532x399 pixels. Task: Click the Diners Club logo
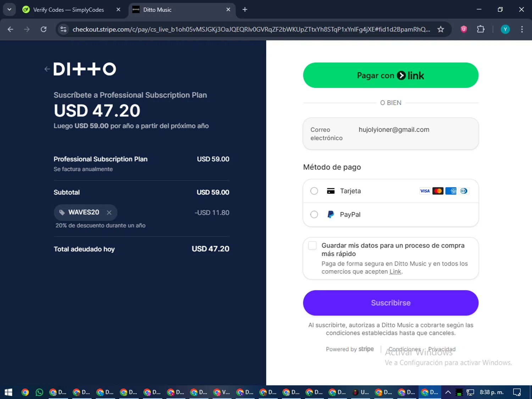pos(464,191)
